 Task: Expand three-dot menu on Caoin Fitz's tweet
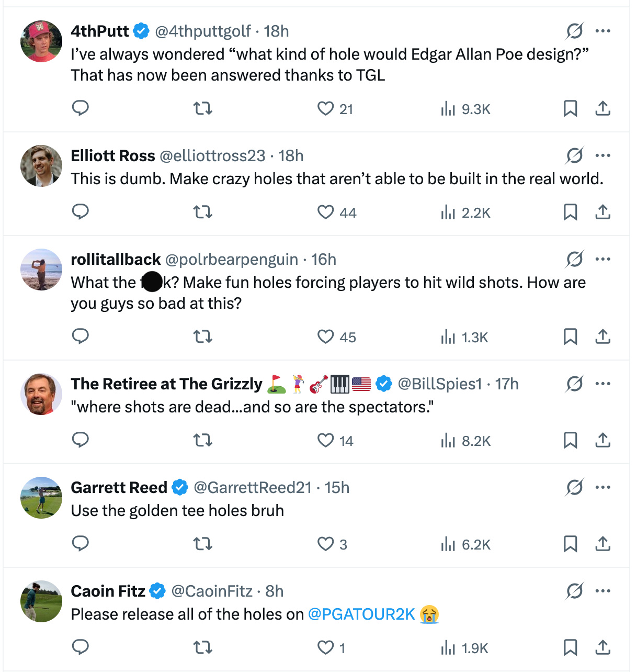[x=603, y=591]
